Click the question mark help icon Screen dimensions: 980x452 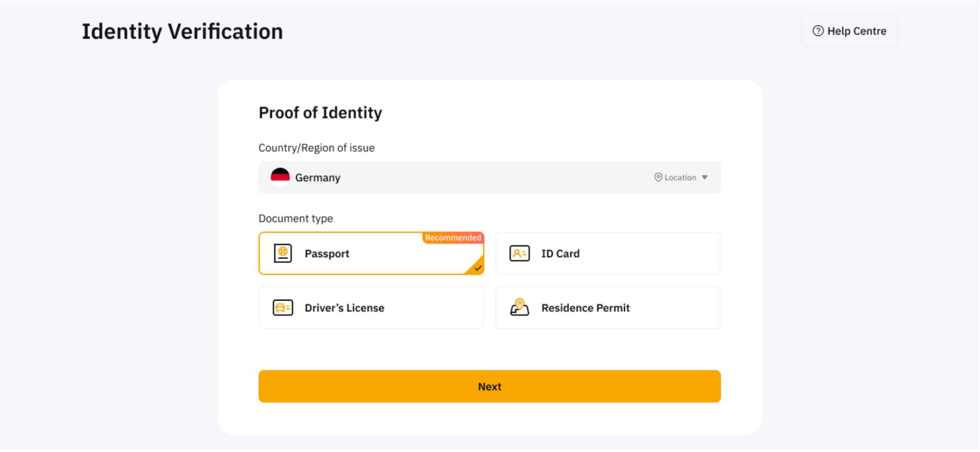[818, 31]
